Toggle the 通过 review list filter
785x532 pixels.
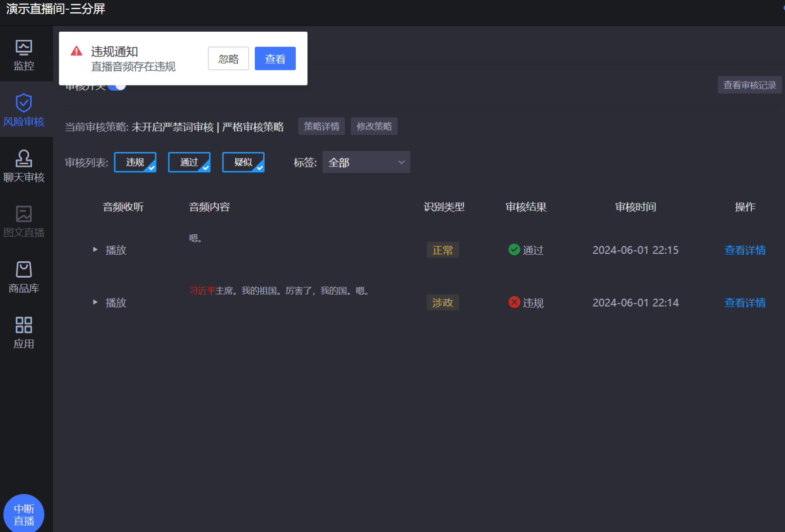pyautogui.click(x=189, y=162)
